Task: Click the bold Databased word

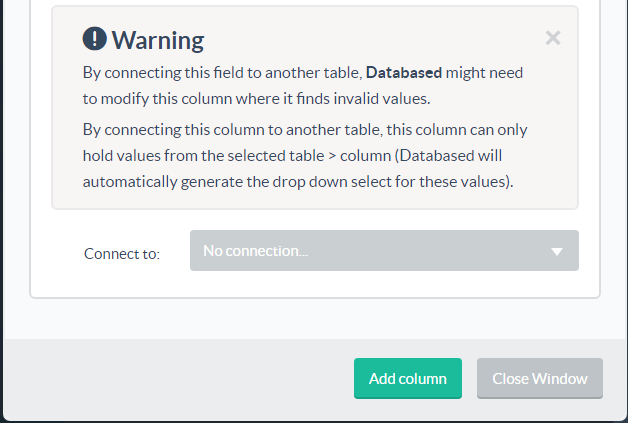Action: point(404,73)
